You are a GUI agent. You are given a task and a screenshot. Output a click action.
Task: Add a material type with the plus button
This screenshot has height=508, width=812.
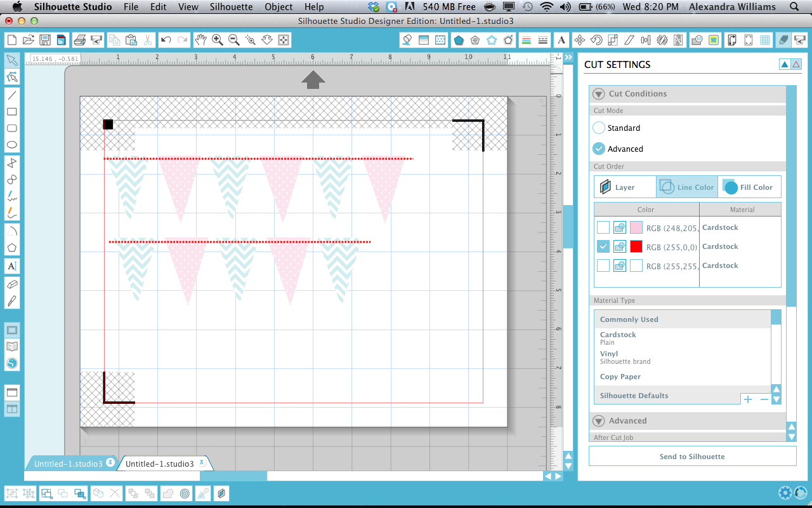tap(748, 399)
